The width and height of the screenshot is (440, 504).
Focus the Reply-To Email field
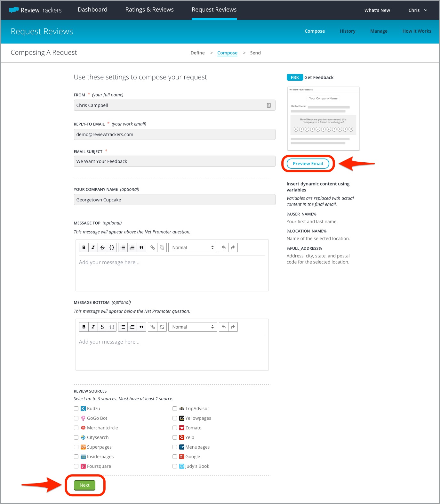coord(174,134)
